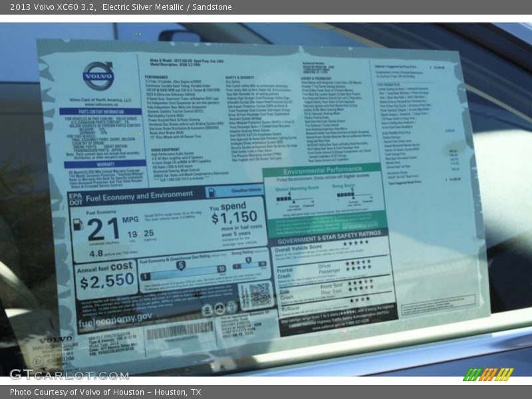Open the Safety & Security section heading
Image resolution: width=532 pixels, height=399 pixels.
[241, 76]
